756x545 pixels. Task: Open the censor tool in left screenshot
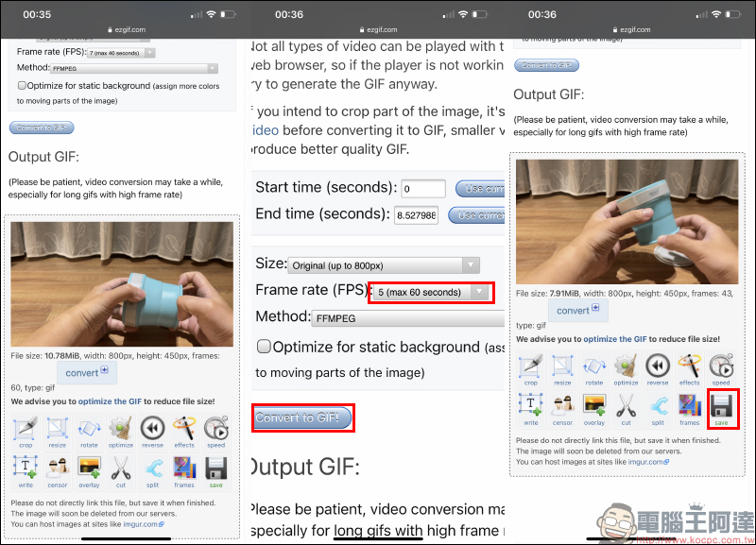(x=58, y=471)
